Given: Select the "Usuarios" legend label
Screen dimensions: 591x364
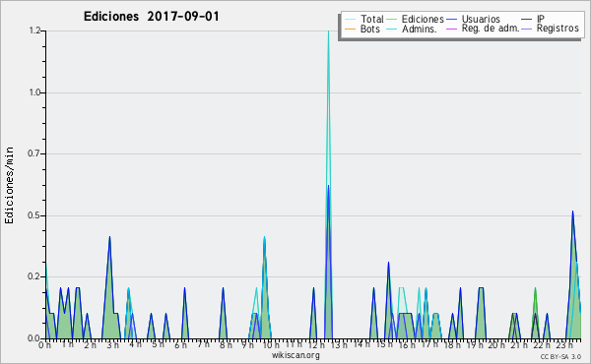Looking at the screenshot, I should point(481,19).
